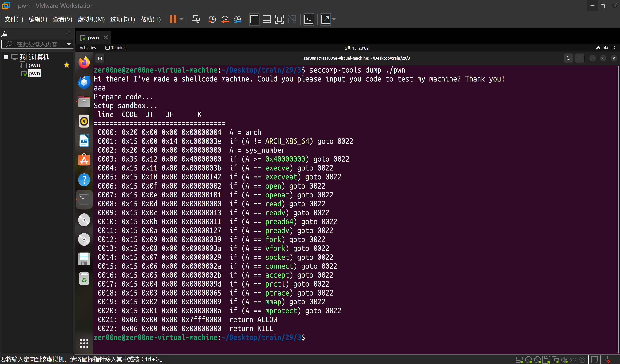The image size is (620, 364).
Task: Open the power menu icon in Ubuntu top bar
Action: pos(613,48)
